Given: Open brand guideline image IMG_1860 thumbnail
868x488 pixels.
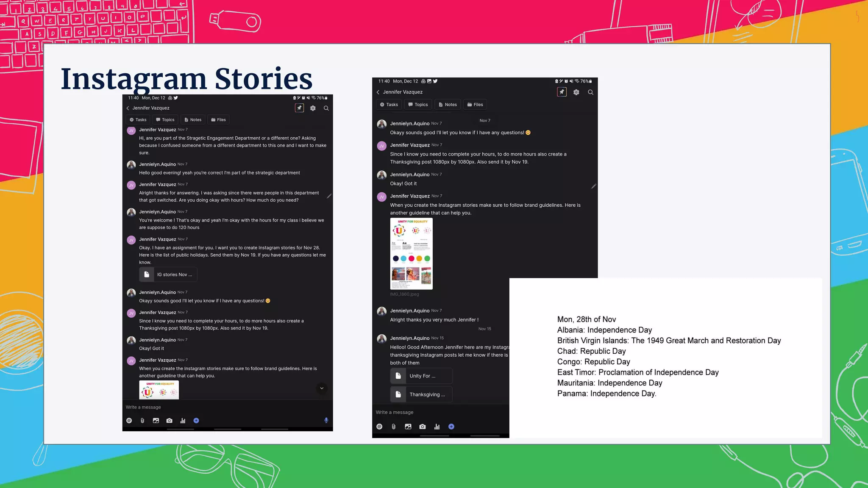Looking at the screenshot, I should (411, 254).
